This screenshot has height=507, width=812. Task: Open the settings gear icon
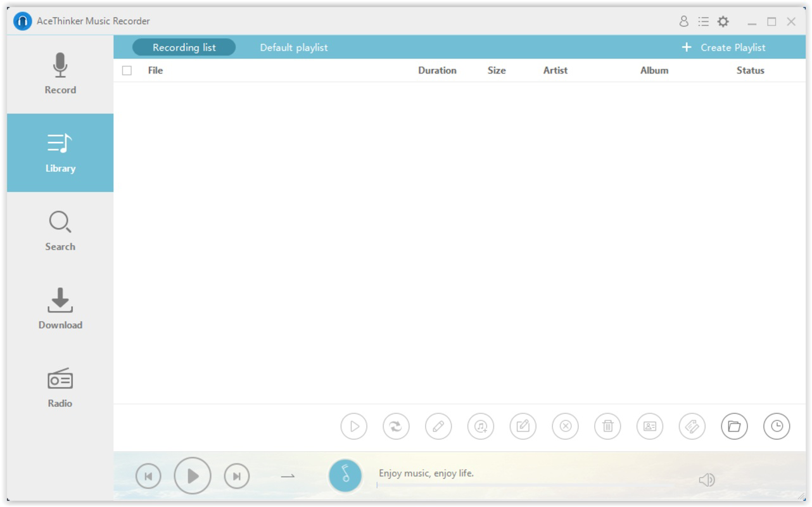723,22
